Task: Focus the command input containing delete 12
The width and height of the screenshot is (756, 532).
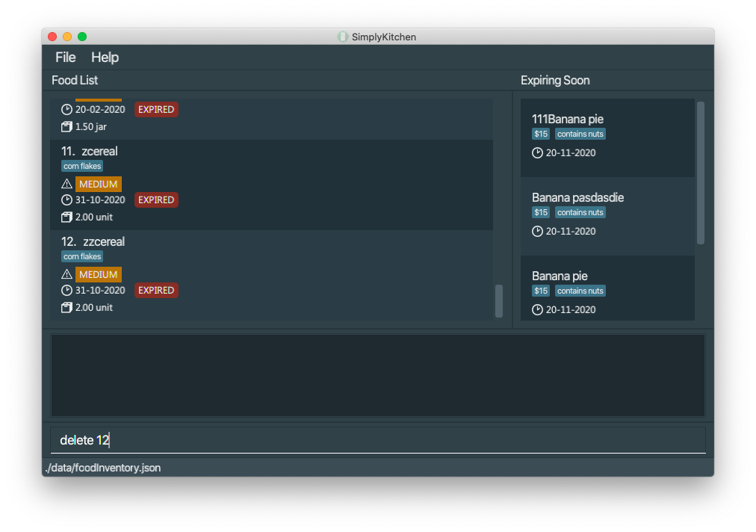Action: click(378, 440)
